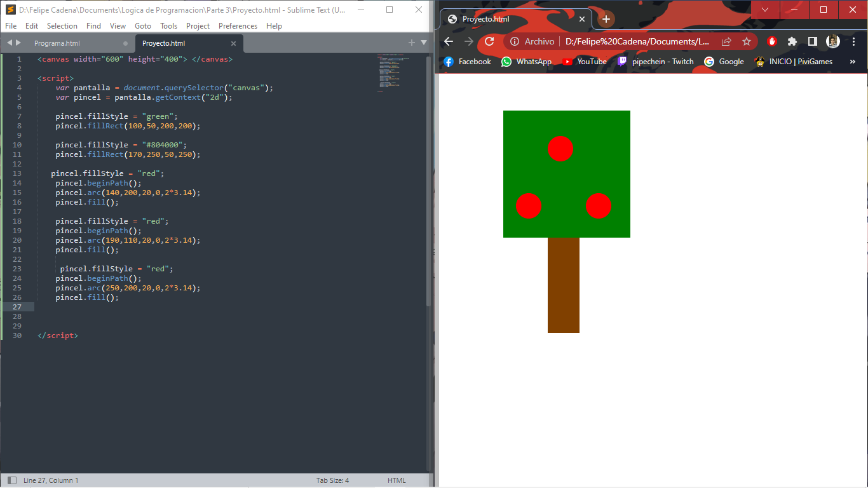
Task: Click the Sublime Text app icon in title bar
Action: pos(10,10)
